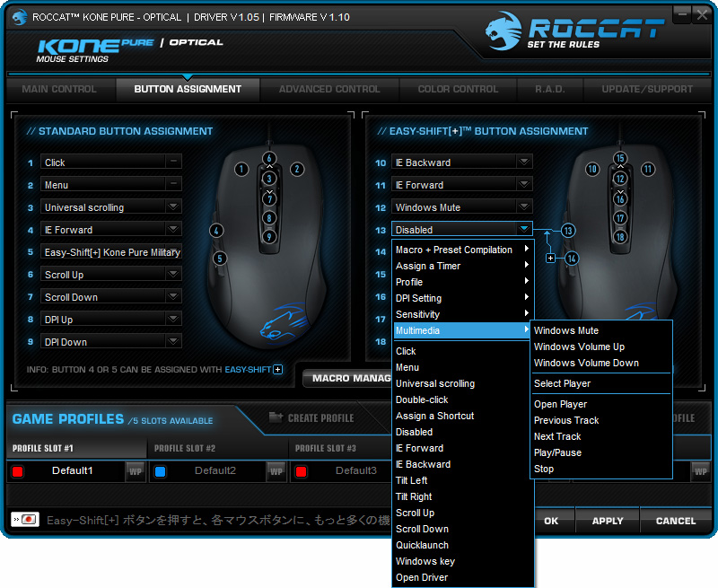718x588 pixels.
Task: Click Easy-Shift button marker 13
Action: pyautogui.click(x=568, y=231)
